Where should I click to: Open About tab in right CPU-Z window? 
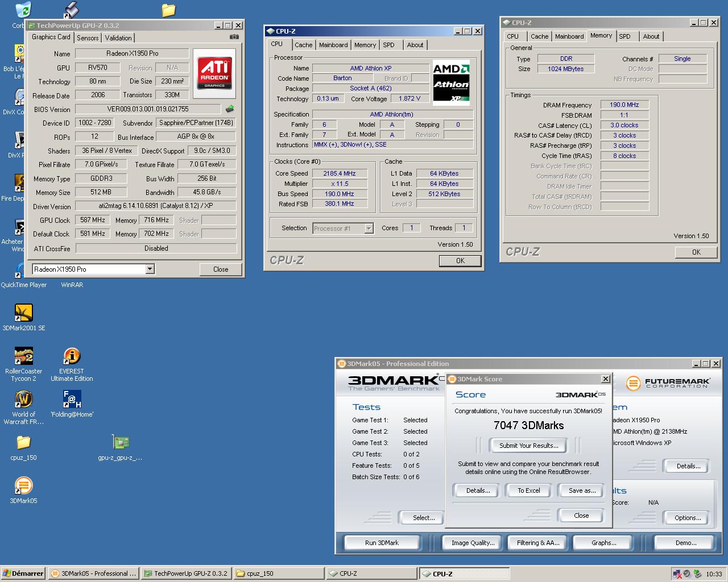[651, 36]
